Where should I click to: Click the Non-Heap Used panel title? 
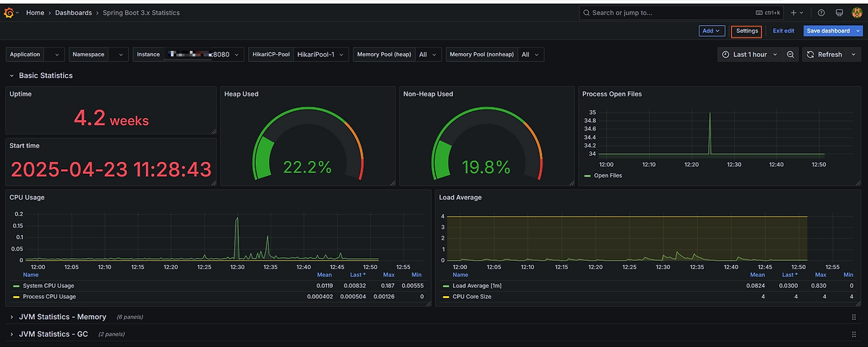coord(428,94)
